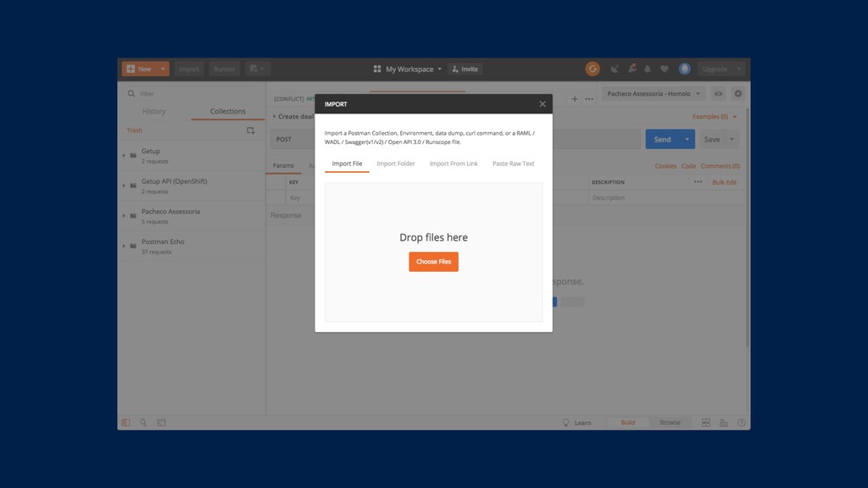Click the orange sync status icon
Screen dimensions: 868x488
(593, 69)
